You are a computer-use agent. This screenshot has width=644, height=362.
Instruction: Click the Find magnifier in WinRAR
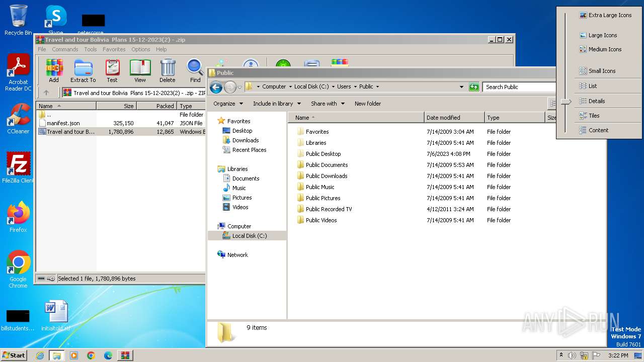pyautogui.click(x=195, y=70)
